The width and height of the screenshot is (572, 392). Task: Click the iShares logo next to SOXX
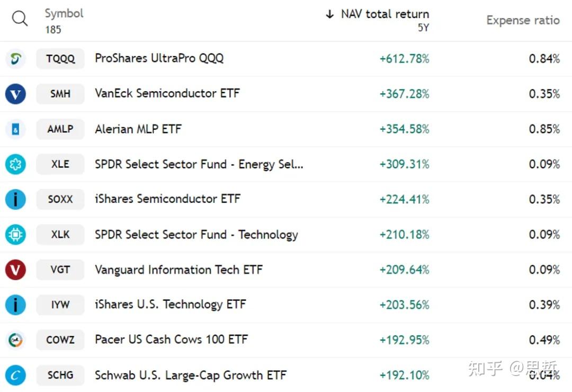15,199
